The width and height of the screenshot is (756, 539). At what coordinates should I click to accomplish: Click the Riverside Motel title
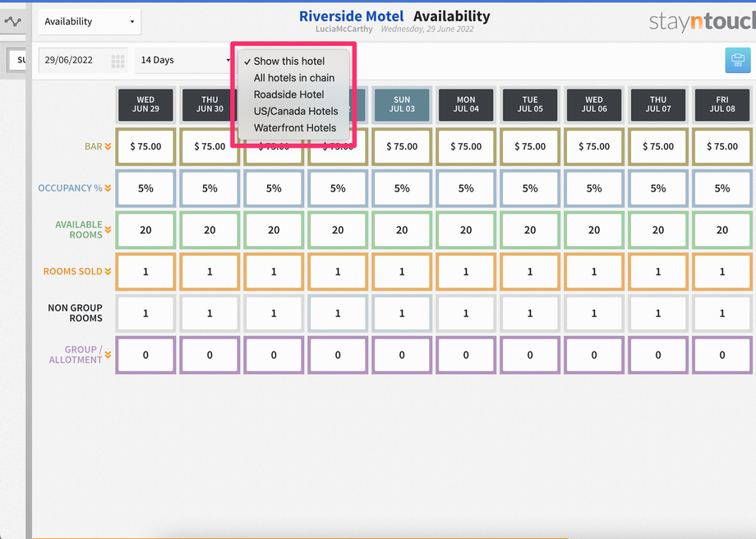pos(352,16)
